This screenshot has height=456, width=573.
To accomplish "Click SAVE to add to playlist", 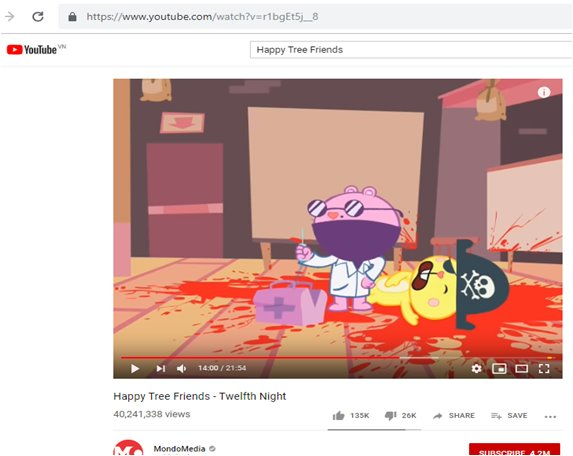I will [509, 416].
